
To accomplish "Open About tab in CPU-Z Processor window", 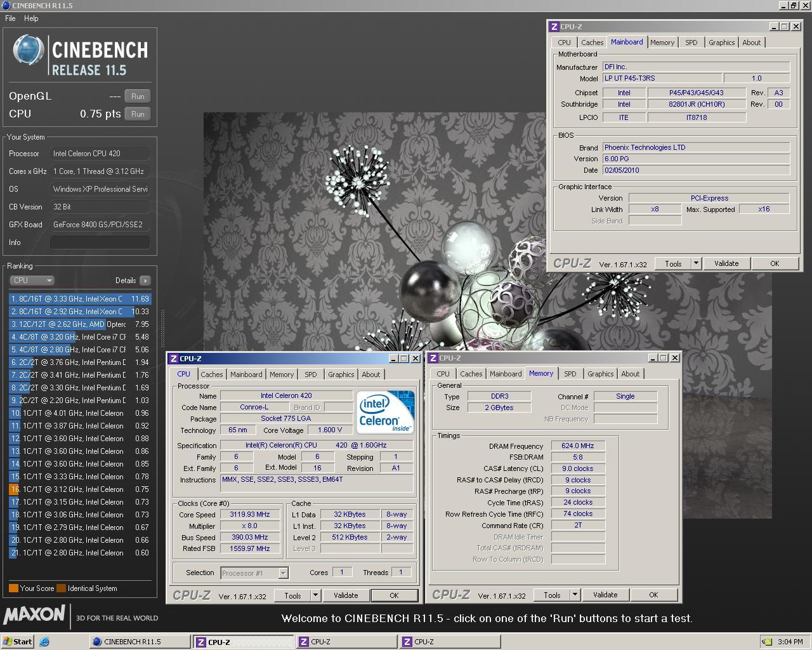I will pos(370,375).
